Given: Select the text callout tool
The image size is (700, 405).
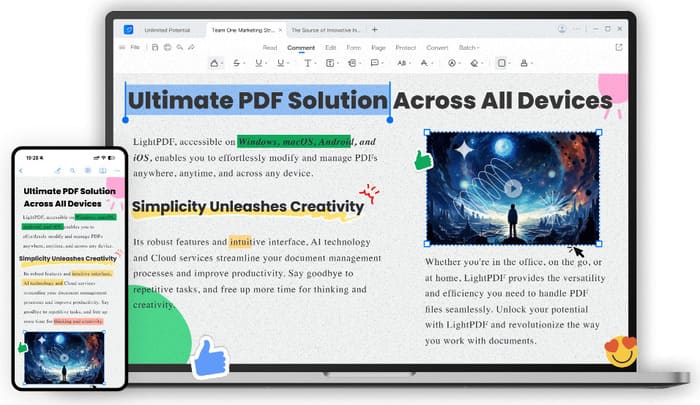Looking at the screenshot, I should [x=352, y=63].
